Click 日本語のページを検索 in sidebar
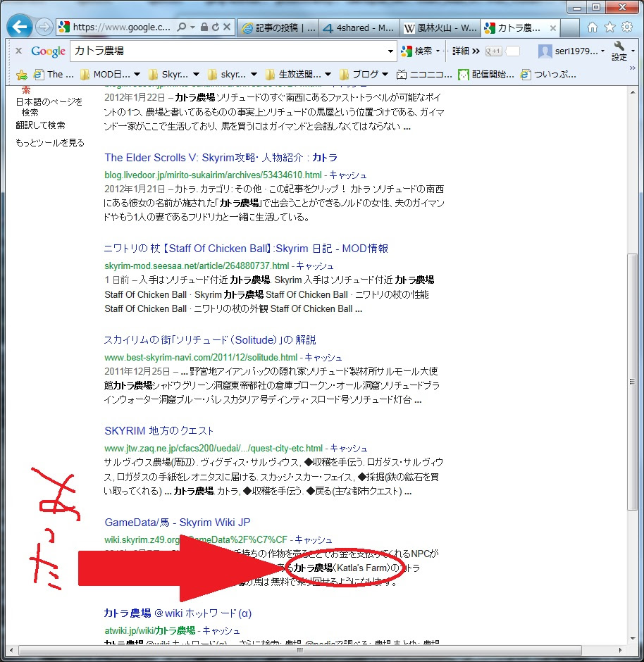This screenshot has width=644, height=662. click(x=49, y=107)
